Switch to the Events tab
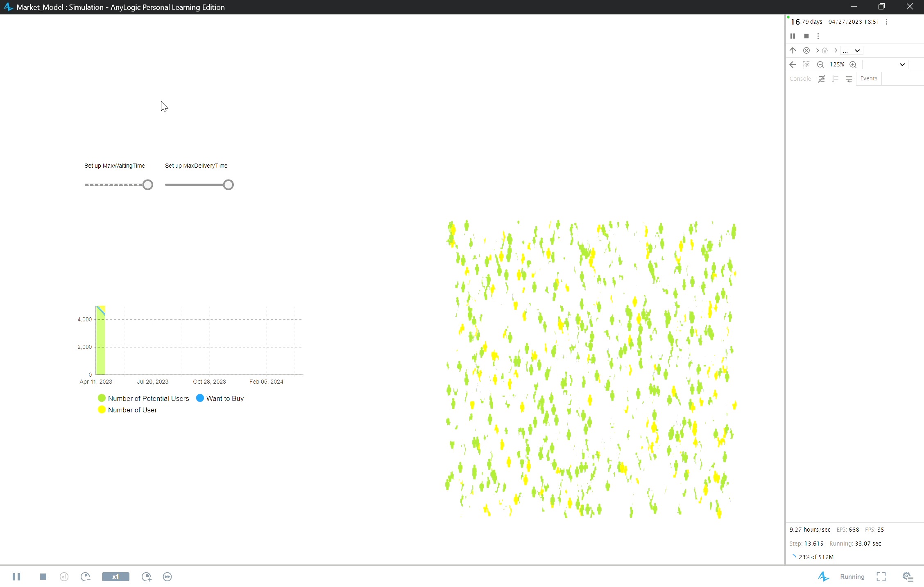Image resolution: width=924 pixels, height=587 pixels. pyautogui.click(x=869, y=78)
